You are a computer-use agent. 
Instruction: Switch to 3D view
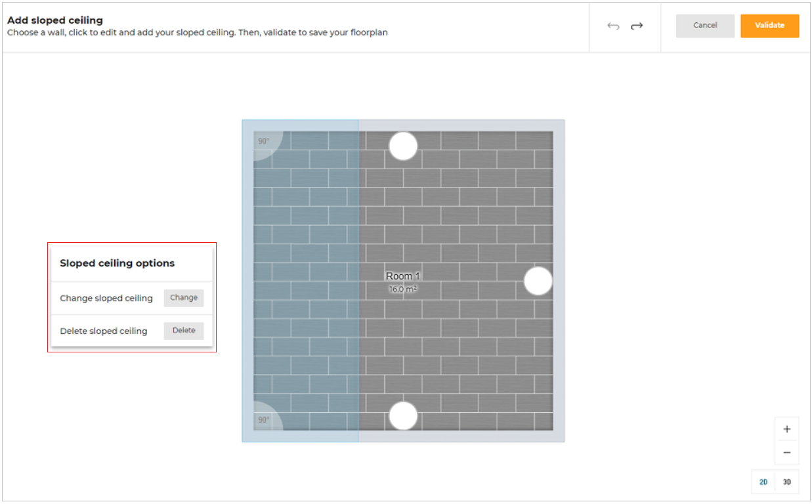tap(787, 482)
